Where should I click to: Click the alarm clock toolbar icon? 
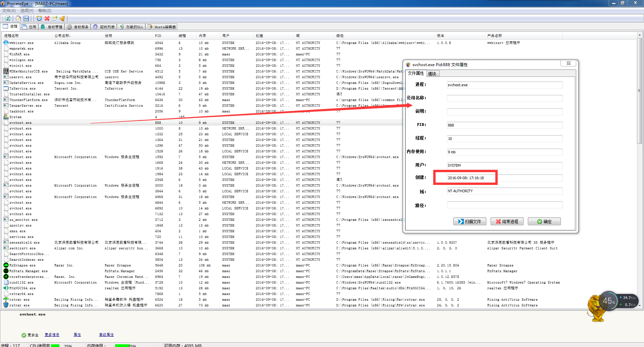[39, 18]
